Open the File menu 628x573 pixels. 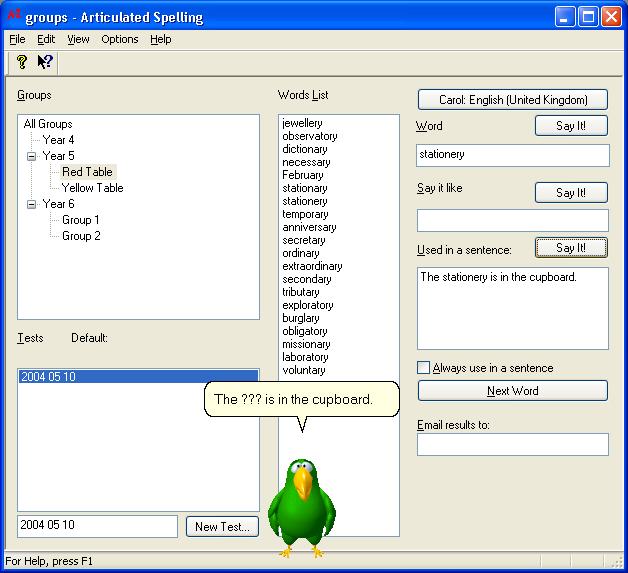click(x=17, y=39)
